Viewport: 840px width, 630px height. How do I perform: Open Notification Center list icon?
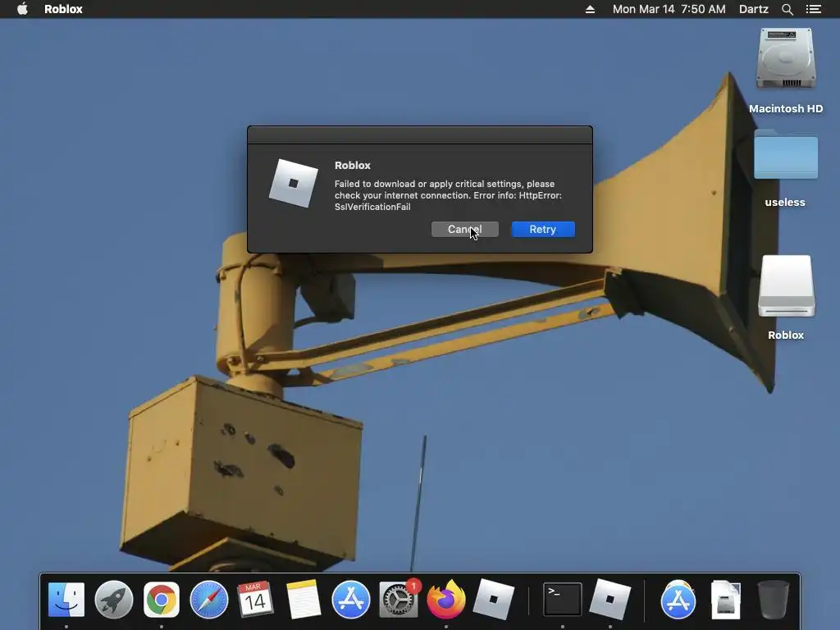point(813,9)
